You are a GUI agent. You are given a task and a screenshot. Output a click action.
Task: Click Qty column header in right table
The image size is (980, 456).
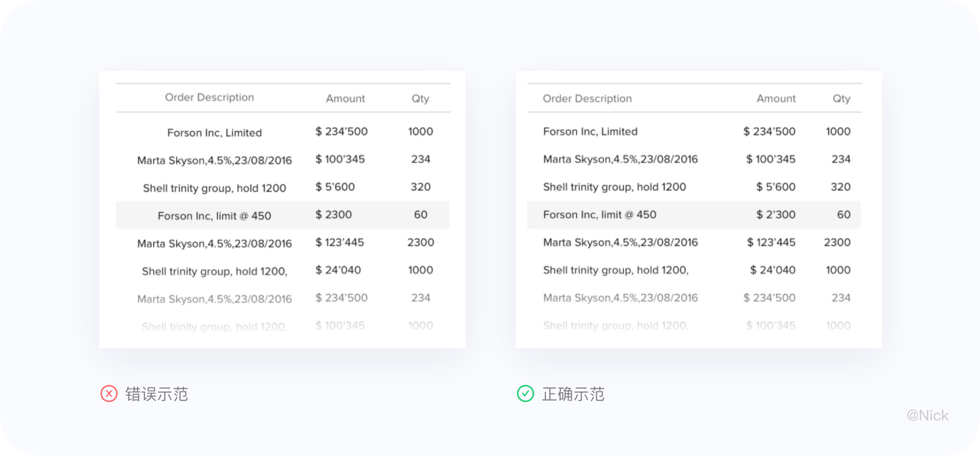tap(842, 98)
